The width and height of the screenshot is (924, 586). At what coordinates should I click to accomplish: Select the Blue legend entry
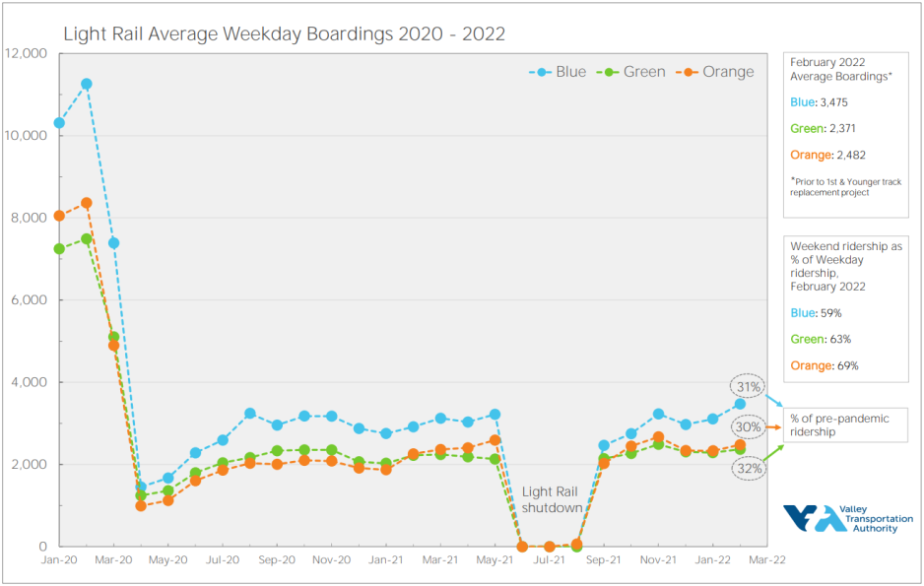click(x=558, y=72)
